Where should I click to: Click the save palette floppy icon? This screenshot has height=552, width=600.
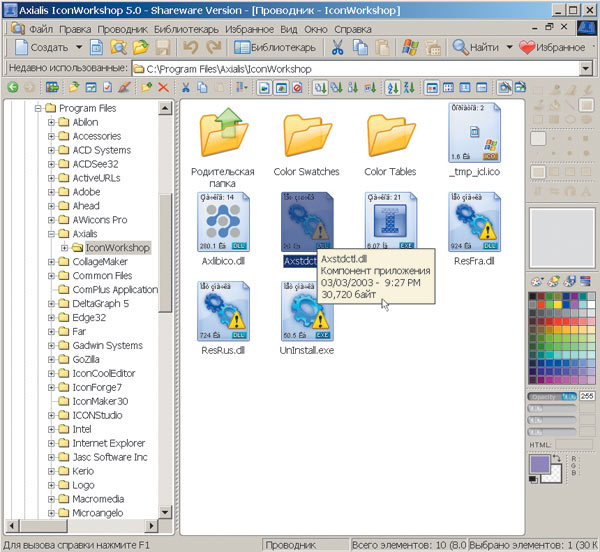(x=569, y=281)
